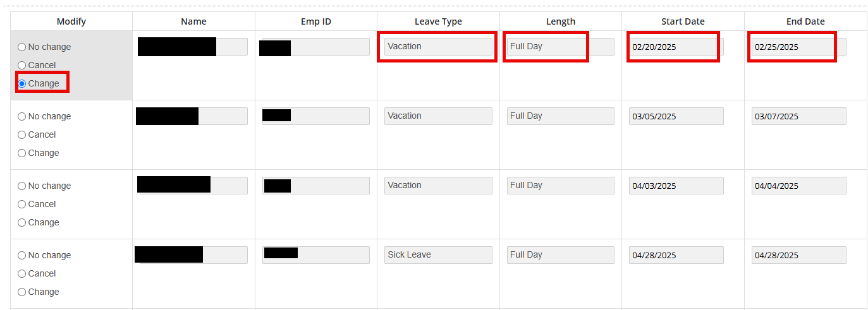Choose 'Cancel' for the Sick Leave row
The height and width of the screenshot is (310, 868).
[22, 273]
